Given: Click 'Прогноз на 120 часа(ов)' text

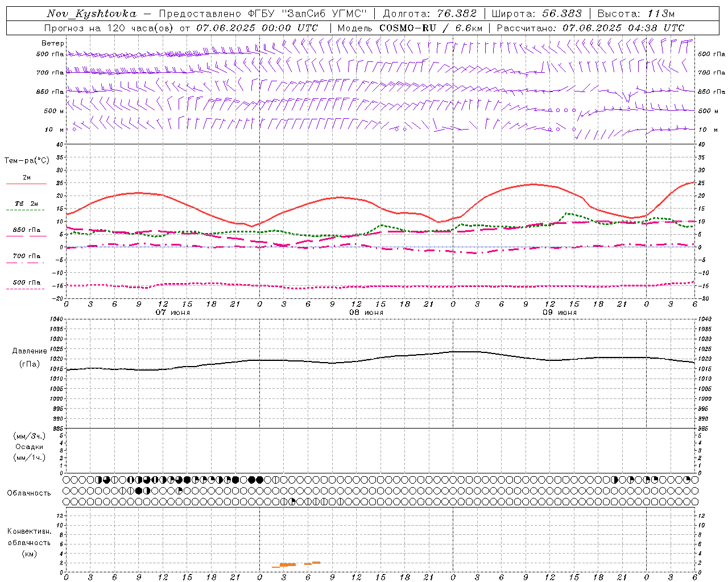Looking at the screenshot, I should click(x=110, y=28).
